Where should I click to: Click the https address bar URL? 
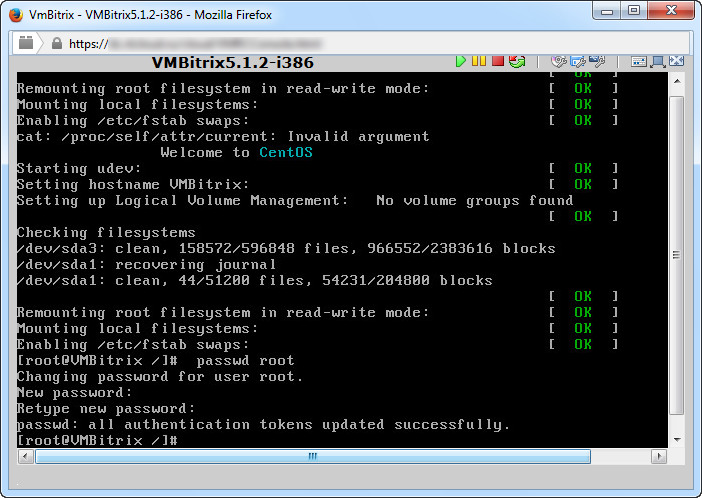[x=195, y=43]
